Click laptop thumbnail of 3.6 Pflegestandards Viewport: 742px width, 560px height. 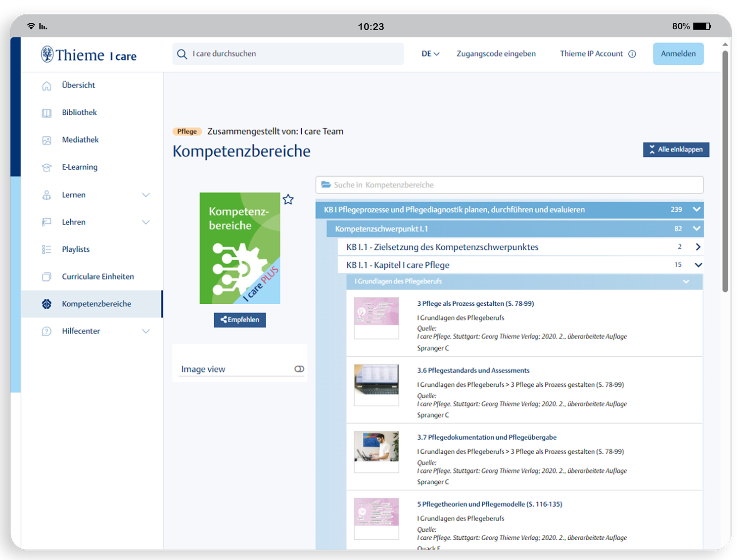(x=376, y=385)
